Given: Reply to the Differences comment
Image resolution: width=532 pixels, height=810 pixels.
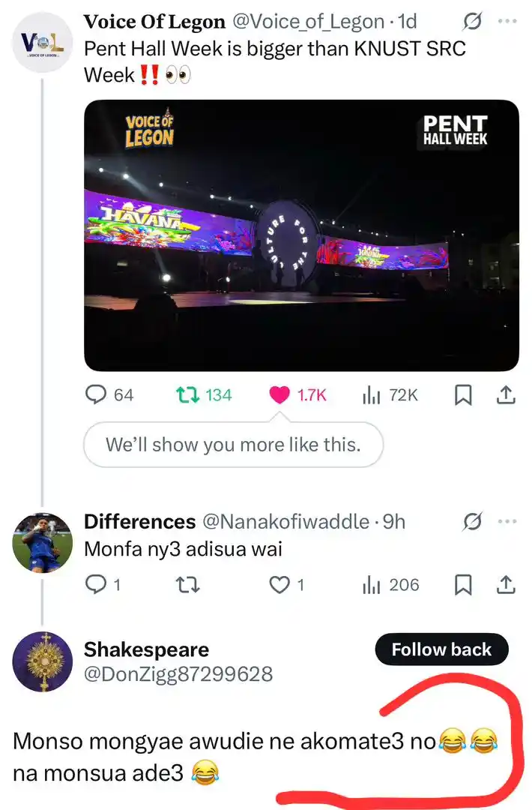Looking at the screenshot, I should click(x=97, y=585).
